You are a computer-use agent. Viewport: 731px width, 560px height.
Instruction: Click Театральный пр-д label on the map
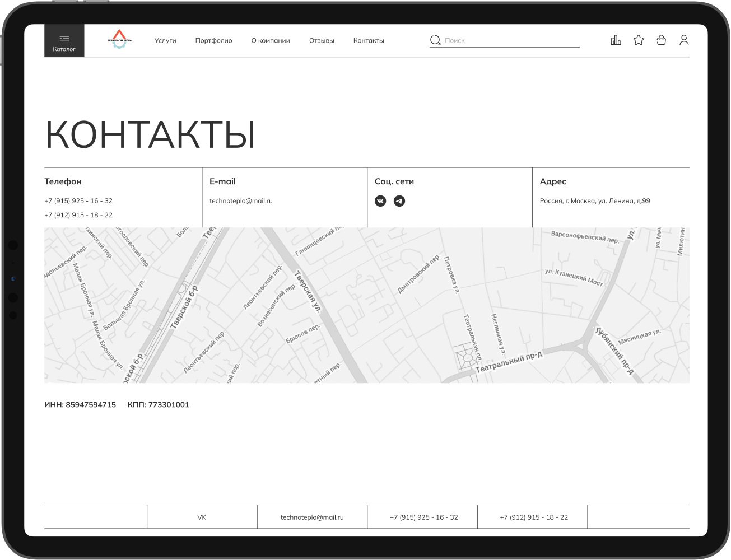509,363
